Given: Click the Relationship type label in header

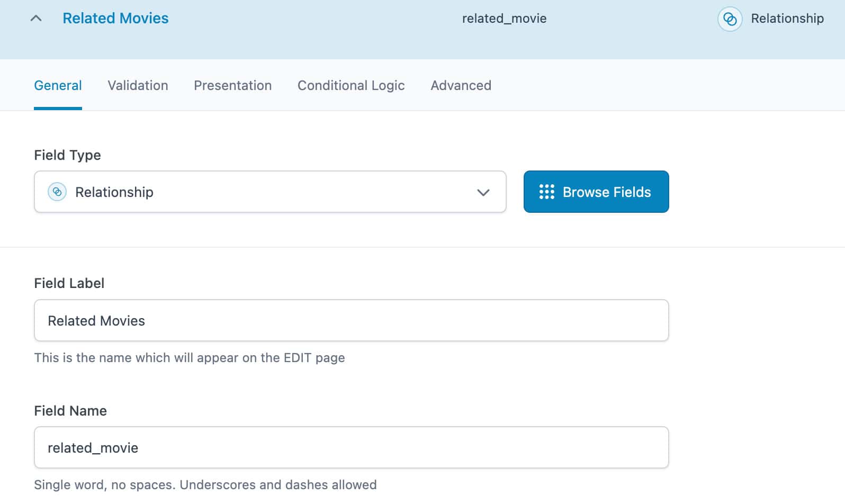Looking at the screenshot, I should [787, 19].
